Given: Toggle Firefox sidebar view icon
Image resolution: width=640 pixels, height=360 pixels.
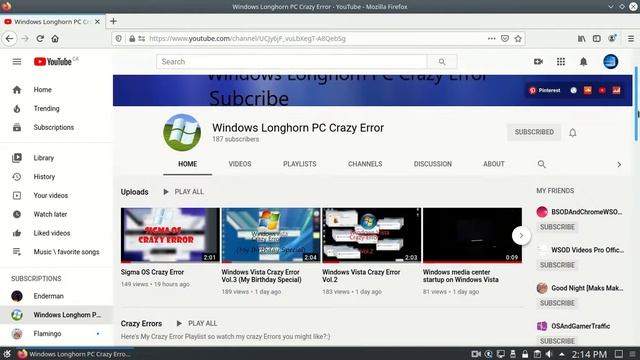Looking at the screenshot, I should point(596,39).
